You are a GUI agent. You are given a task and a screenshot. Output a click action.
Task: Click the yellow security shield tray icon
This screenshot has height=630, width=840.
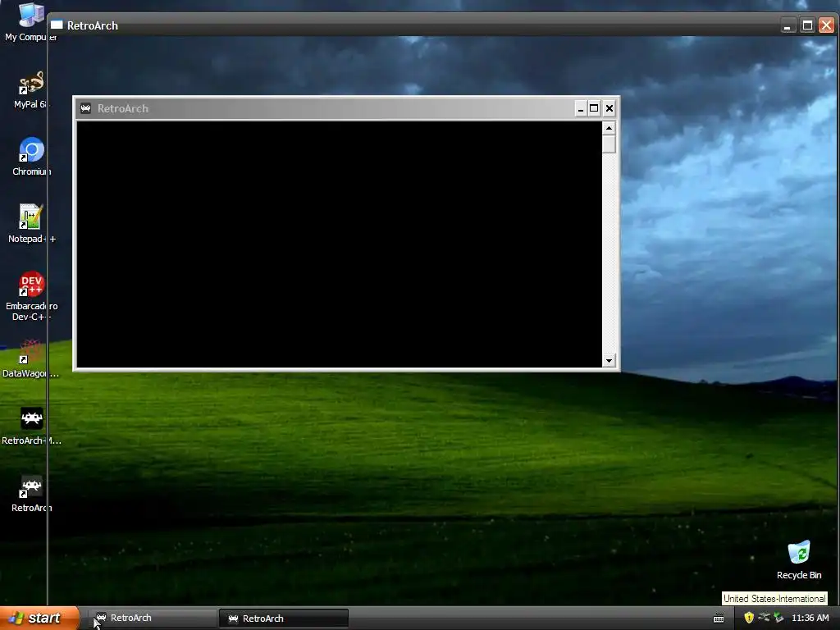click(749, 618)
